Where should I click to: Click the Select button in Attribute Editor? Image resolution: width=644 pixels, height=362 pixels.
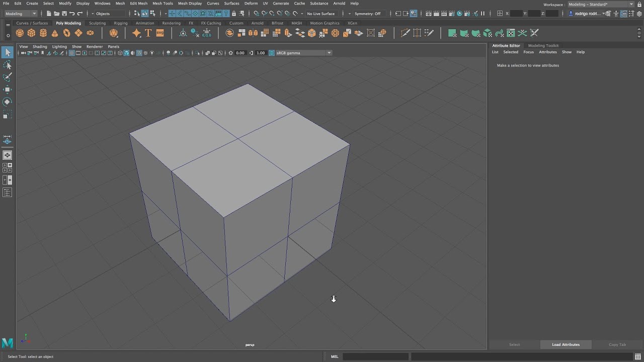pos(514,344)
